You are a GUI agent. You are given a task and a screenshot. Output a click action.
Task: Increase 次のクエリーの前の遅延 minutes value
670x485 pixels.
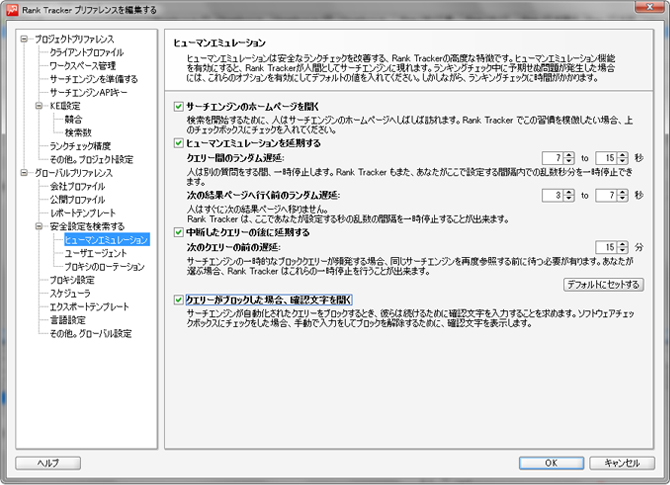click(x=623, y=244)
